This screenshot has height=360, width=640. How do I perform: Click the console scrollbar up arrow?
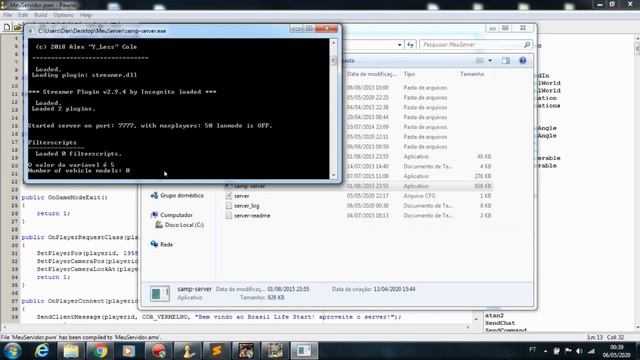[333, 43]
